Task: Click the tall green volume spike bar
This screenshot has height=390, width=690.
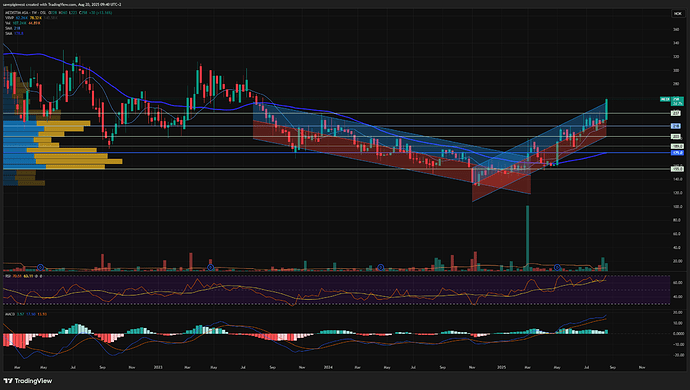Action: coord(528,238)
